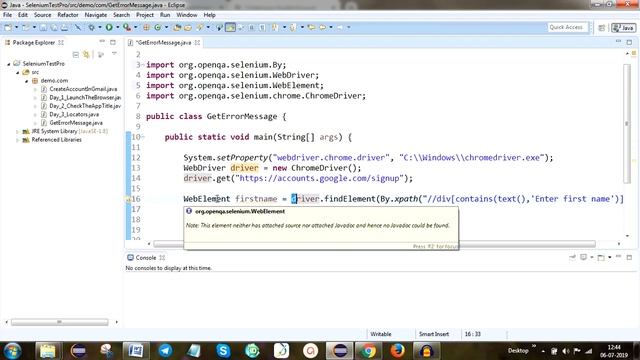Screen dimensions: 640x360
Task: Open the Package Explorer View Menu triangle
Action: pyautogui.click(x=114, y=54)
